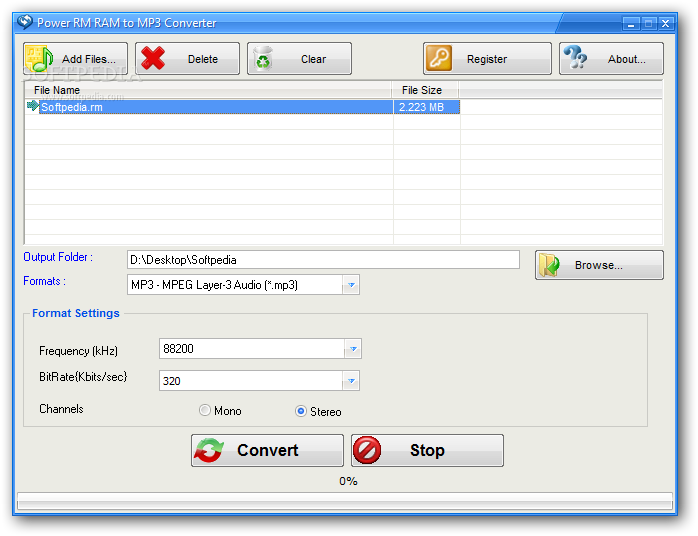Screen dimensions: 698x536
Task: Click the 2.223 MB file size cell
Action: (426, 107)
